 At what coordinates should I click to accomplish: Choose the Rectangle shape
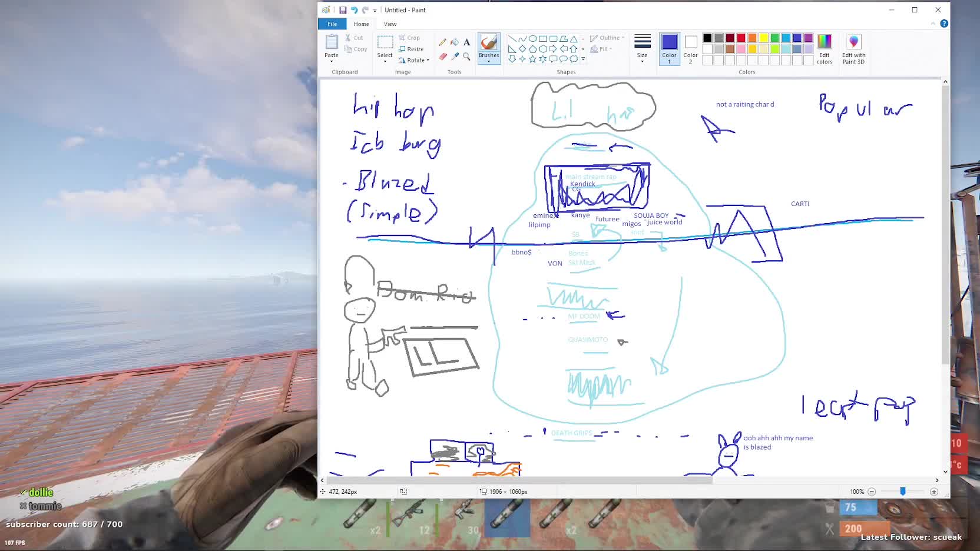click(x=543, y=39)
